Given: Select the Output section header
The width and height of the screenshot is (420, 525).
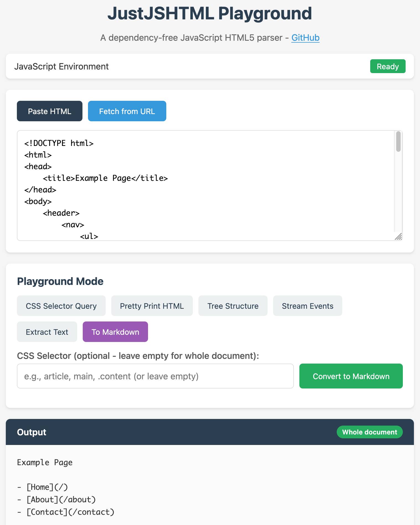Looking at the screenshot, I should 32,432.
